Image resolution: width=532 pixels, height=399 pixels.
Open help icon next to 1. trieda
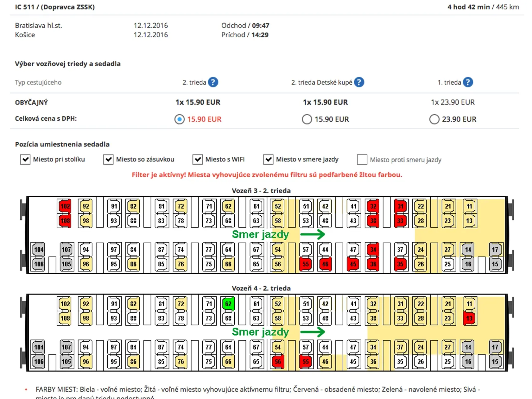(x=468, y=82)
